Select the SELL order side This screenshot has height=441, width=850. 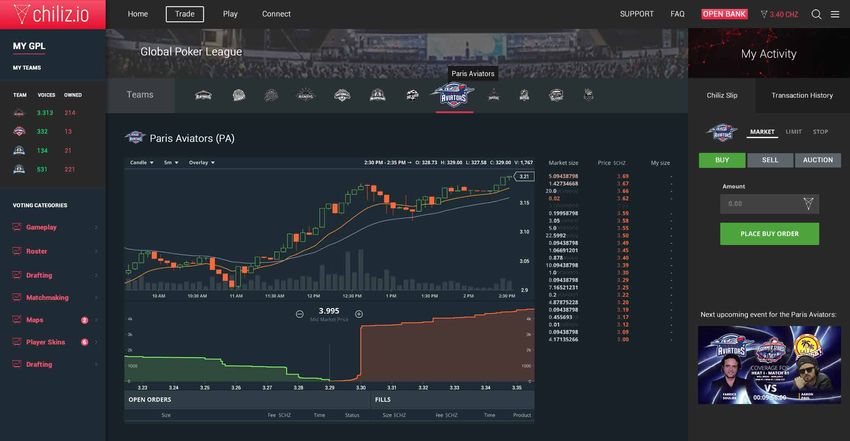[770, 160]
